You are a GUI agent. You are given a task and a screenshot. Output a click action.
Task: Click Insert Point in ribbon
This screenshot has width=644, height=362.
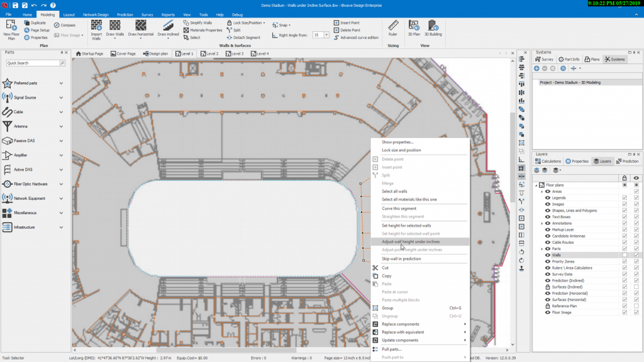point(347,23)
